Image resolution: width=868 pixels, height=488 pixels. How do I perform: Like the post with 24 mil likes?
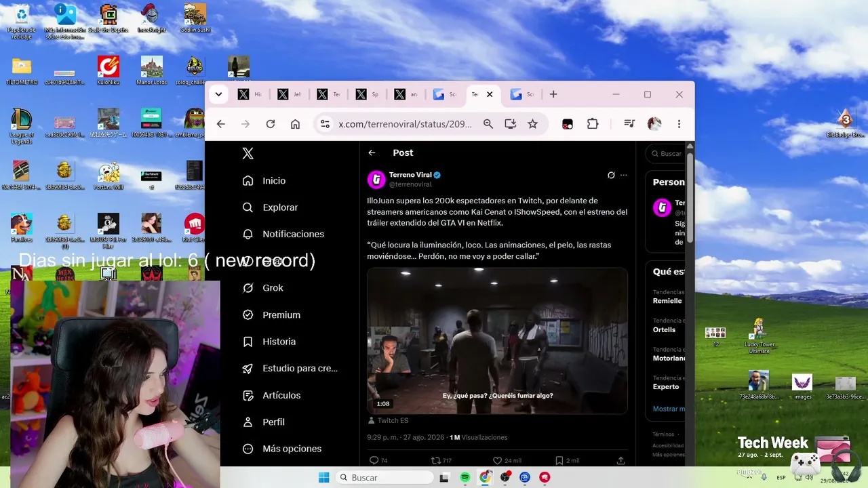point(497,461)
